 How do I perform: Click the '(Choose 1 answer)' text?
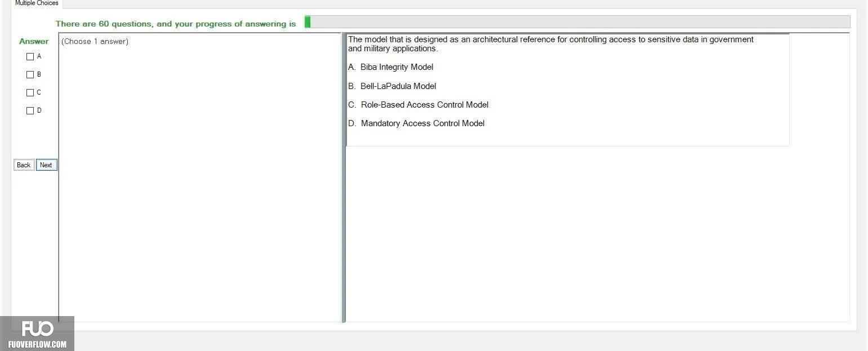[x=95, y=42]
